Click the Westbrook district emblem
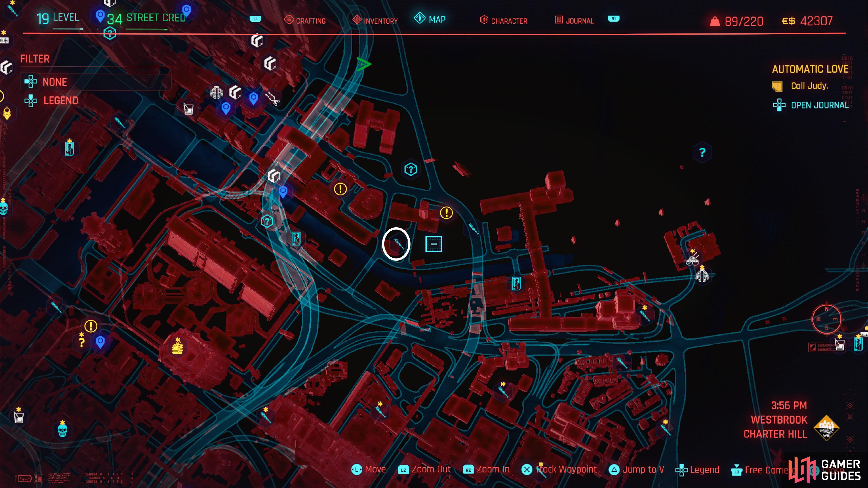The width and height of the screenshot is (868, 488). click(x=826, y=428)
